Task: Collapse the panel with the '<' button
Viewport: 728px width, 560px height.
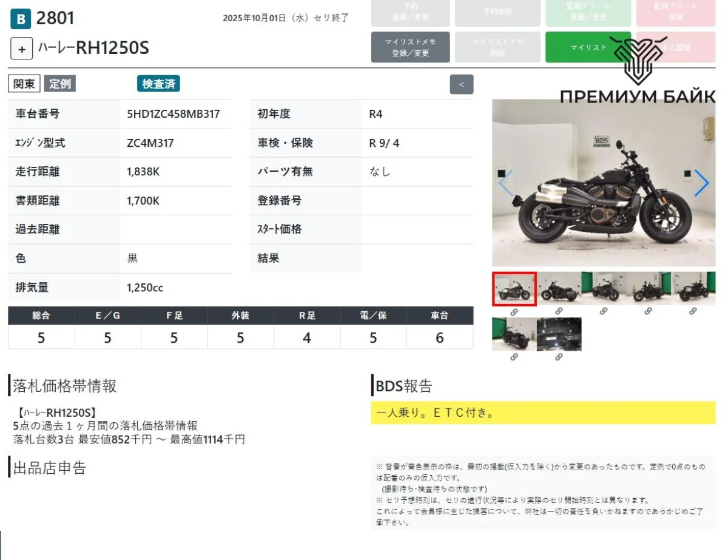Action: tap(461, 84)
